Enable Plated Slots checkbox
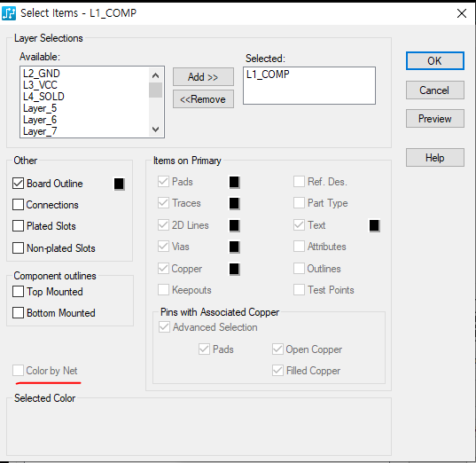 [19, 226]
